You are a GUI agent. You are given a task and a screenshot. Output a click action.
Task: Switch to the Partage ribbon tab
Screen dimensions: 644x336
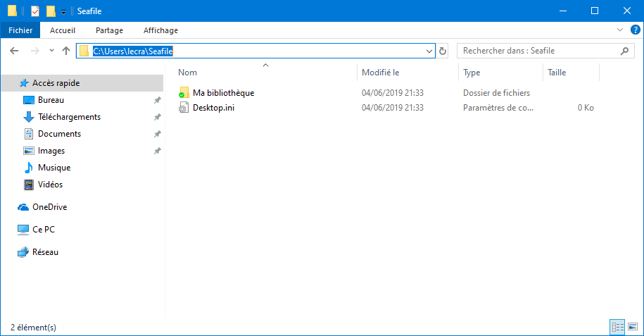click(x=109, y=30)
